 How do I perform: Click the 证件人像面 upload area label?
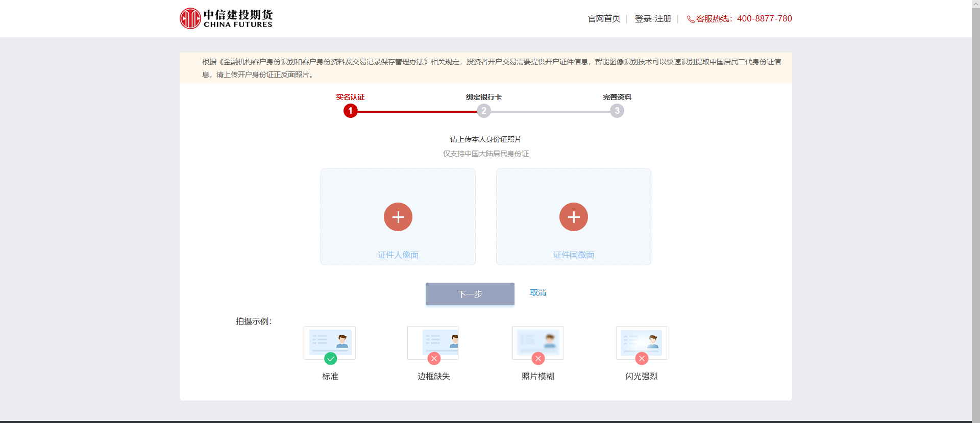[x=398, y=255]
